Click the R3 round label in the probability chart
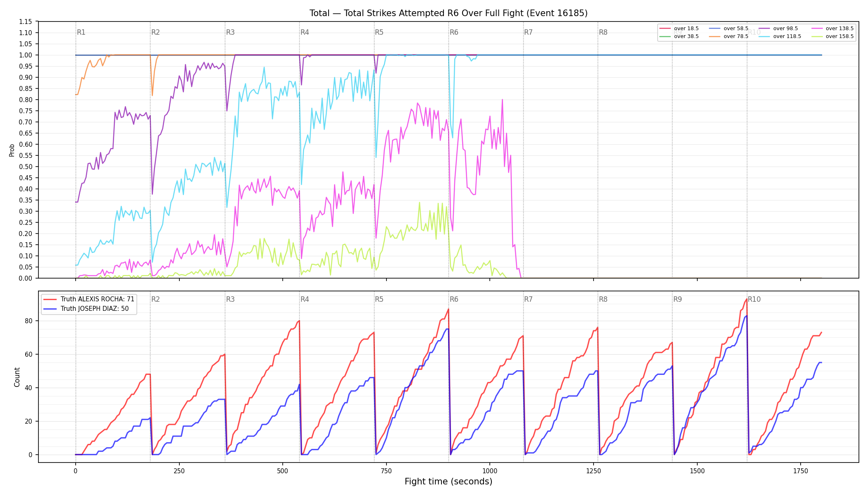The image size is (868, 496). pos(230,32)
